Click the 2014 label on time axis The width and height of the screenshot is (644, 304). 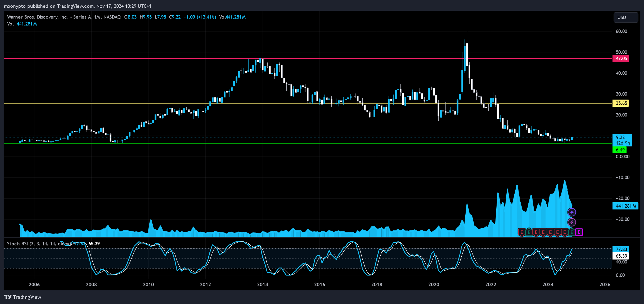pos(263,285)
